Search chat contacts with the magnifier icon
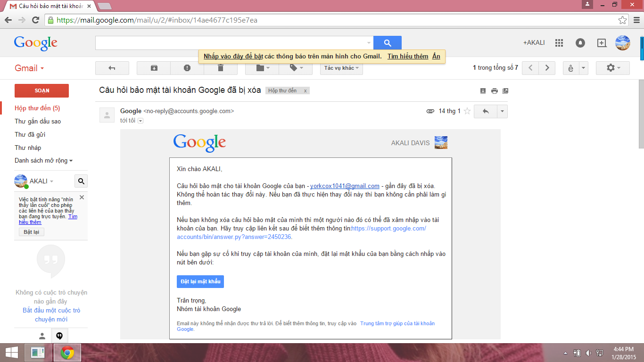Image resolution: width=644 pixels, height=362 pixels. coord(81,181)
